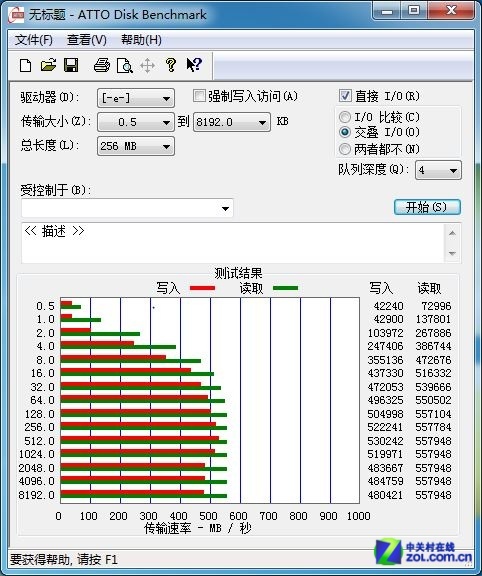The image size is (482, 576).
Task: Click the 开始(S) start button
Action: [427, 207]
